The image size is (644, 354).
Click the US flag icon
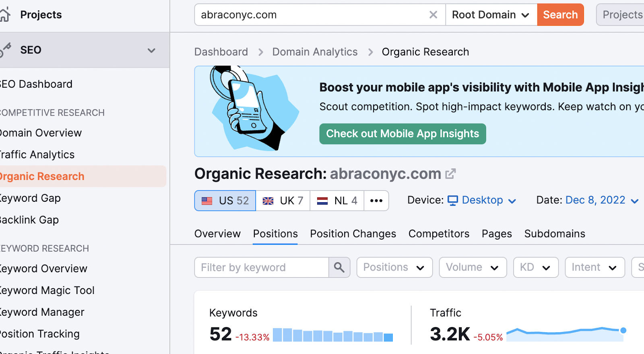pyautogui.click(x=207, y=201)
